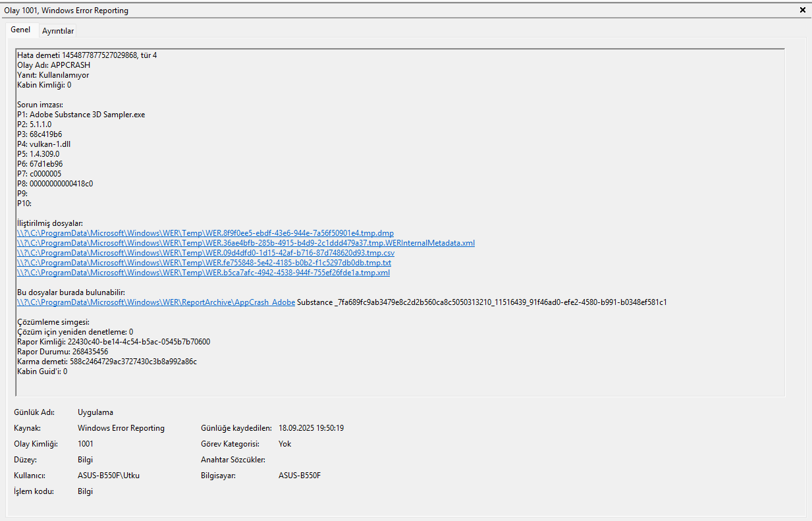Click the Anahtar Sözcükler label
Screen dimensions: 812x521
tap(233, 460)
